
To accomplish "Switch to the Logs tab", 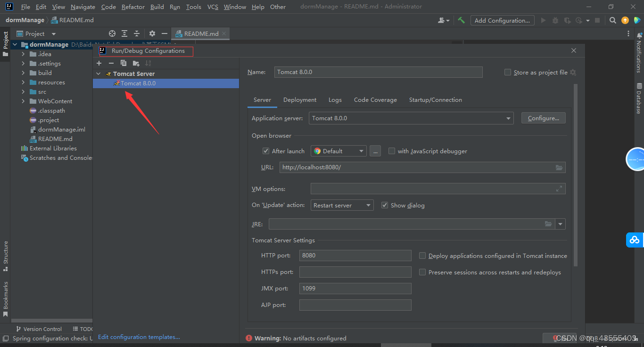I will click(335, 99).
